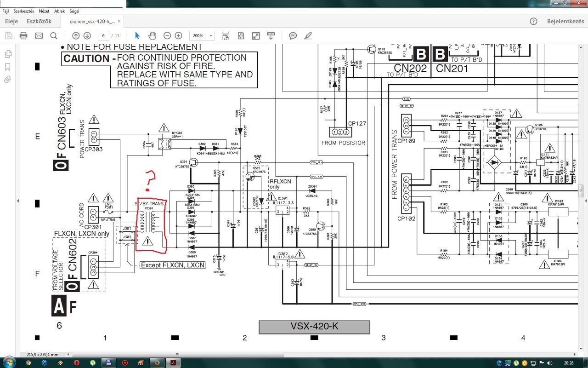Click the system tray volume speaker icon
Image resolution: width=588 pixels, height=368 pixels.
pyautogui.click(x=550, y=362)
